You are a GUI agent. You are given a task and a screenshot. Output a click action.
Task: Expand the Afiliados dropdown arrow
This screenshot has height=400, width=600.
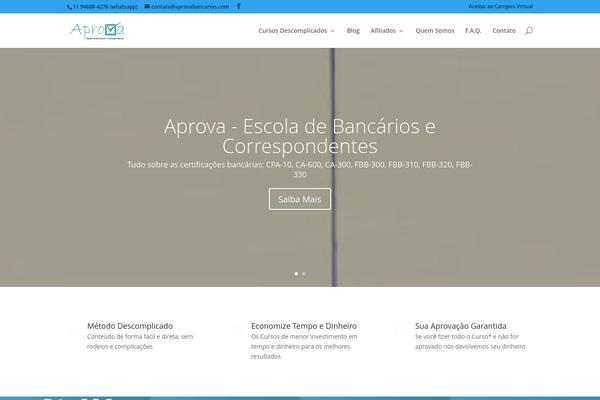401,31
